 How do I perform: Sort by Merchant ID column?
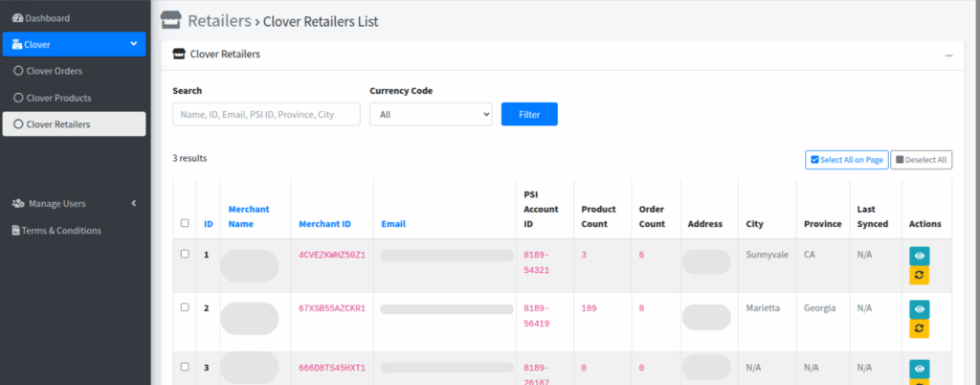point(325,224)
